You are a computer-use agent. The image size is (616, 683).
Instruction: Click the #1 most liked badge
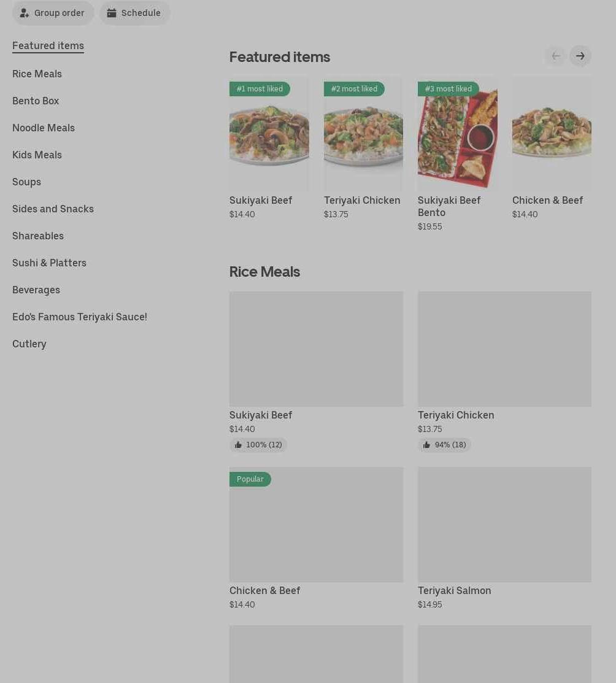point(260,89)
